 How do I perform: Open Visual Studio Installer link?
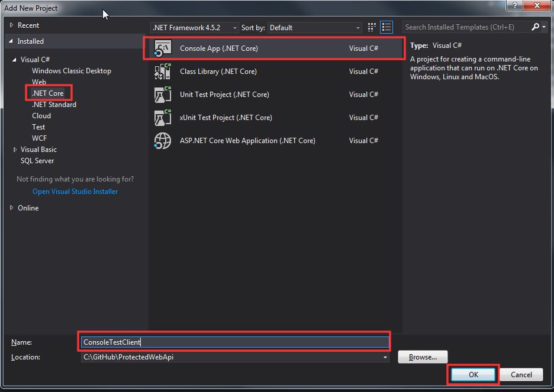(x=75, y=192)
